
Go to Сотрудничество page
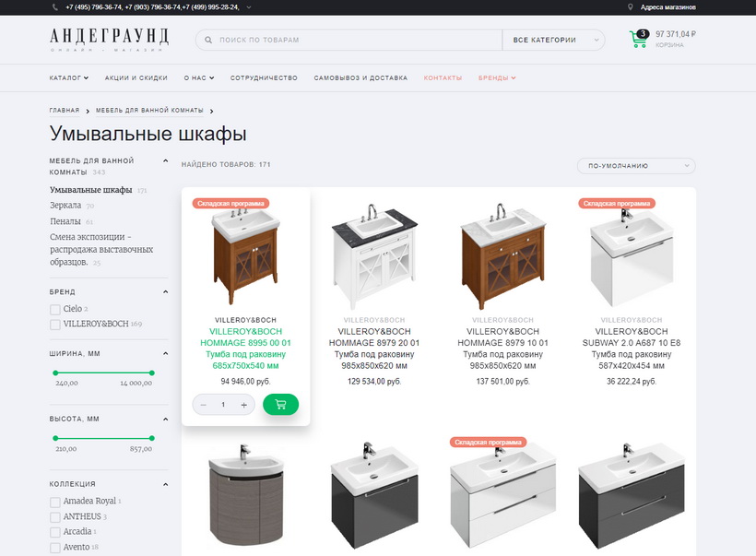(x=264, y=77)
